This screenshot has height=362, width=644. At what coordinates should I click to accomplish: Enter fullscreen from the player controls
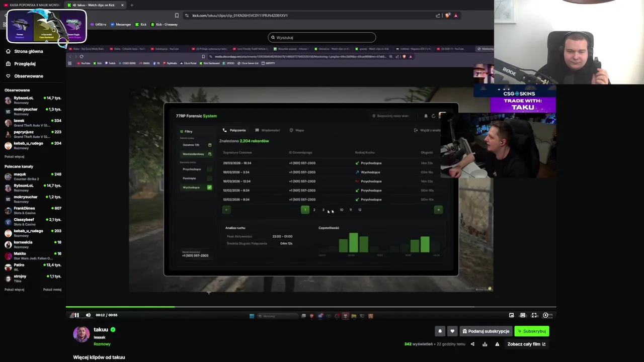534,315
